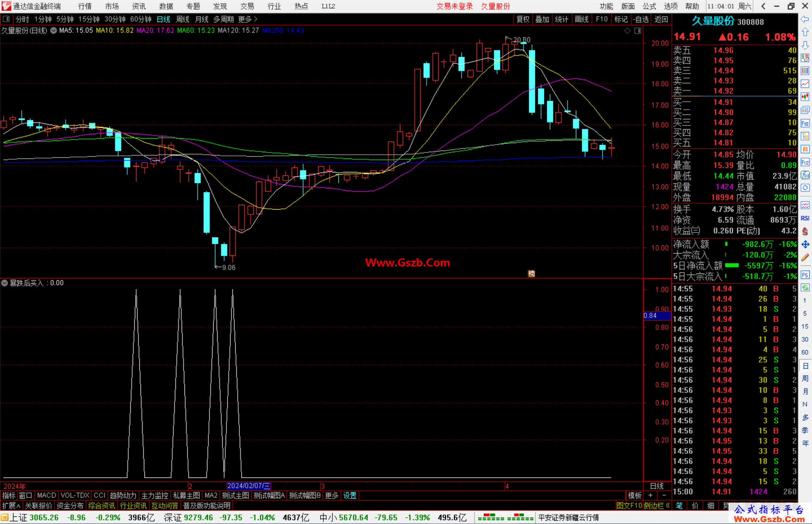Select the blue move-arrows icon in sidebar
This screenshot has width=812, height=524.
tap(805, 245)
